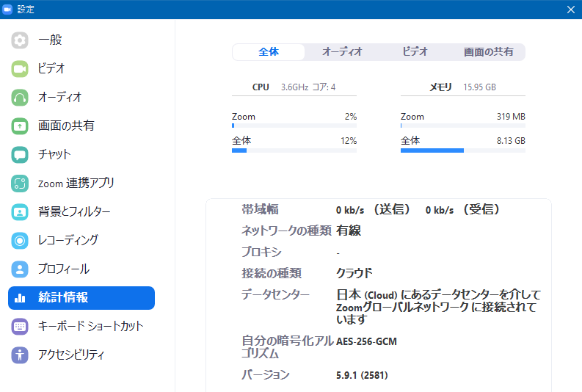Screen dimensions: 582x392
Task: Open the 画面の共有 statistics tab
Action: point(488,52)
